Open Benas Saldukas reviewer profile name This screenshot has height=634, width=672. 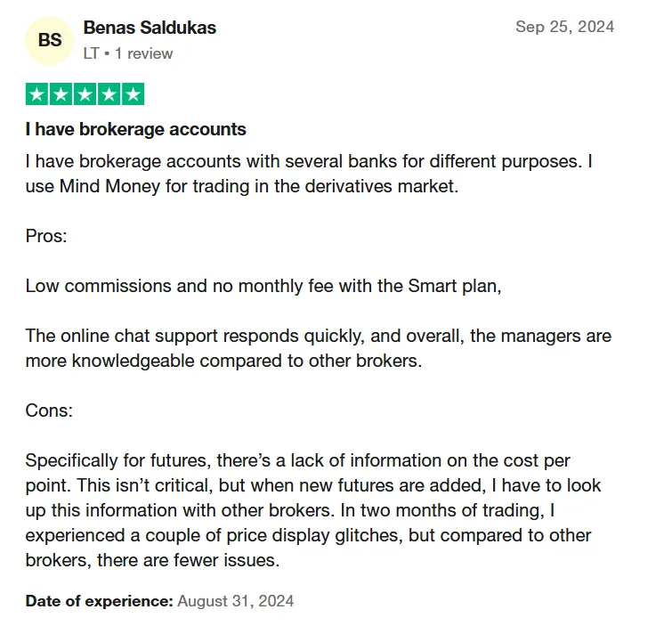coord(150,28)
